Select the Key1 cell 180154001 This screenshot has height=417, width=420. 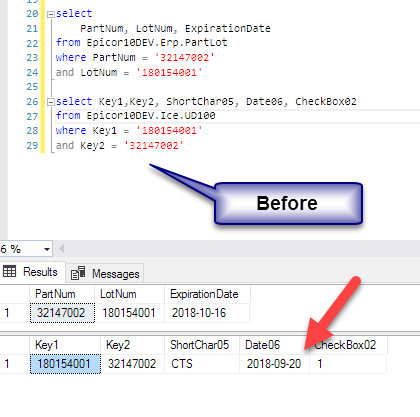click(65, 364)
